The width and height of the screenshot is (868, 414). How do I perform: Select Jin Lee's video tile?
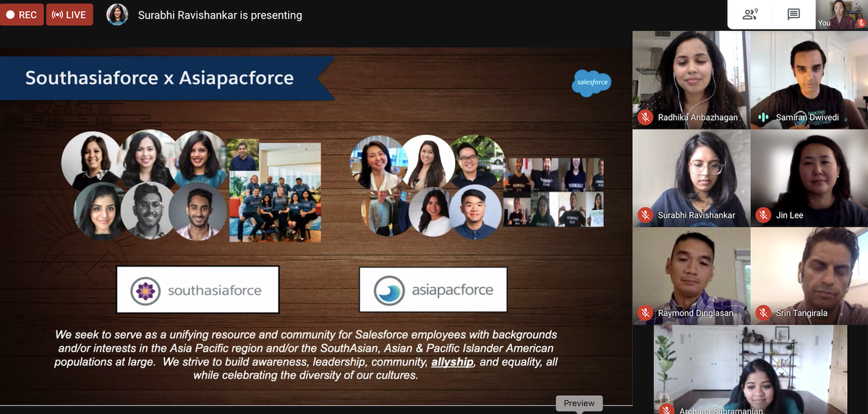809,178
